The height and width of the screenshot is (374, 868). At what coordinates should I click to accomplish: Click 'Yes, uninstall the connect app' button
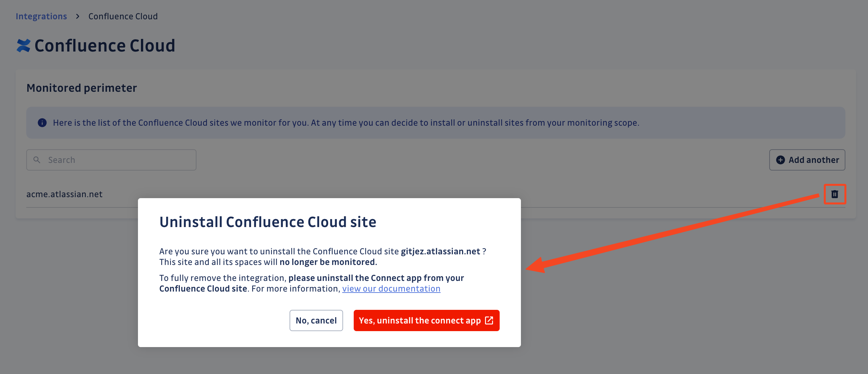[426, 320]
